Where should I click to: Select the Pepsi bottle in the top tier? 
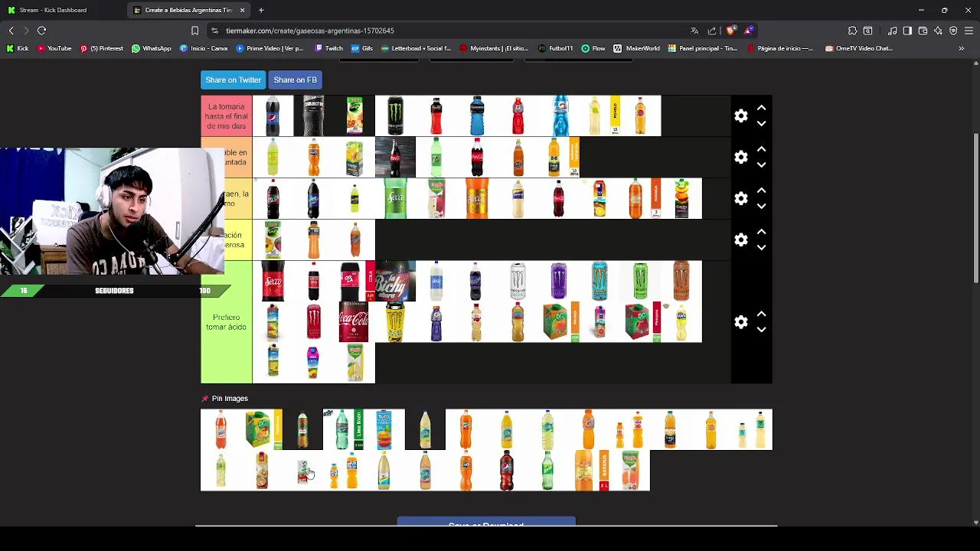(x=273, y=116)
